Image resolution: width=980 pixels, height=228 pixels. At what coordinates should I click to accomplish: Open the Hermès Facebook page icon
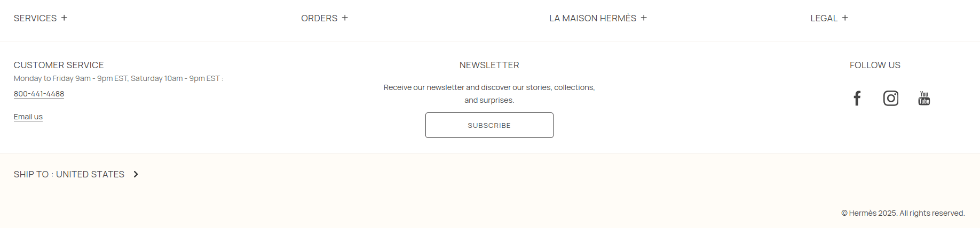coord(857,99)
